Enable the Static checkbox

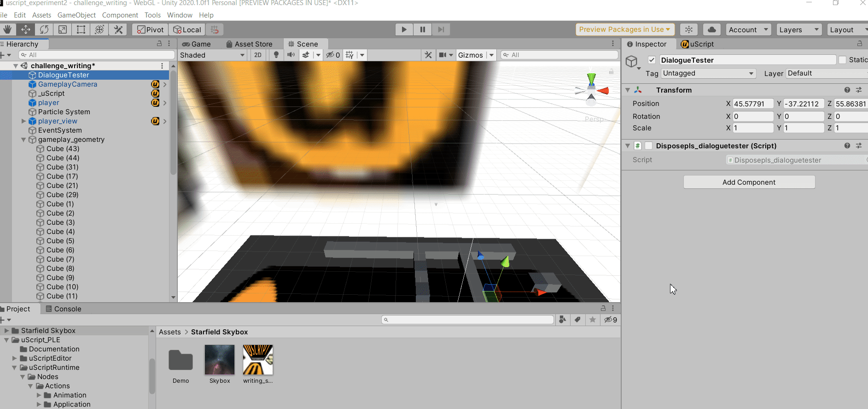click(842, 60)
